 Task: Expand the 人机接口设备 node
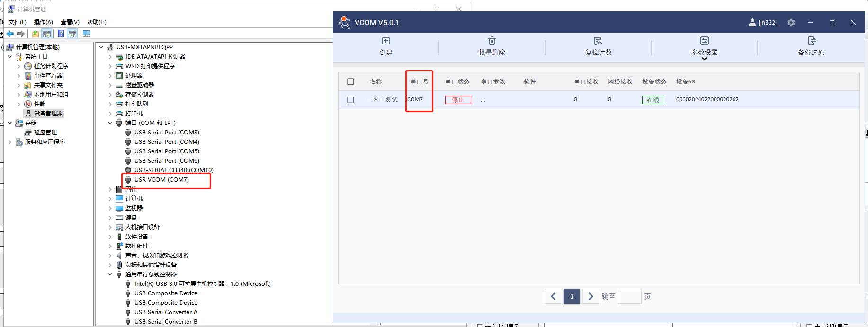pos(110,227)
